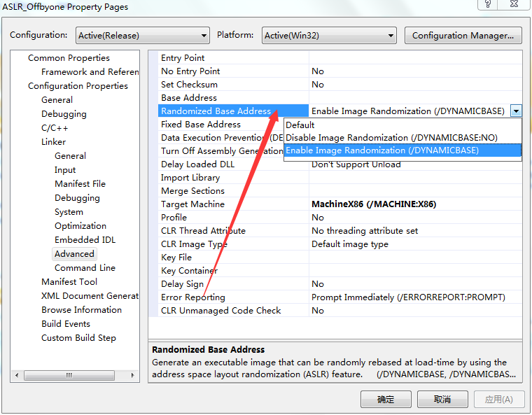Select Manifest File under Linker
The image size is (532, 415).
coord(80,184)
